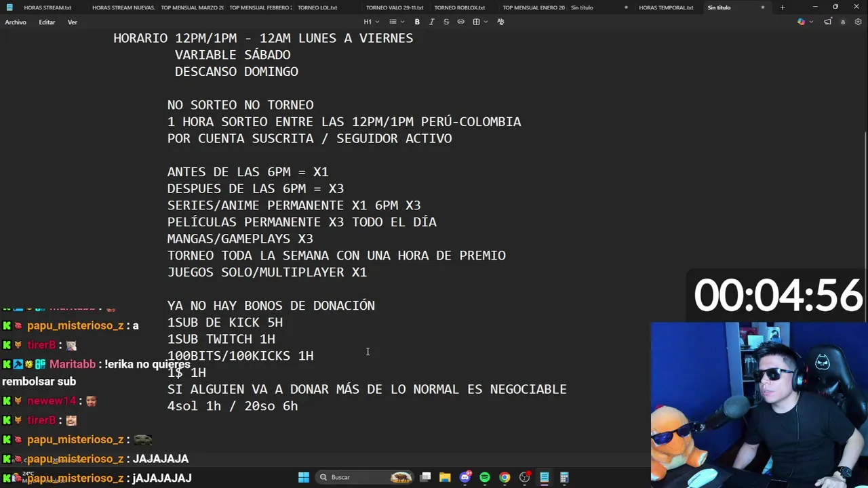Open the table insert dropdown

(479, 22)
